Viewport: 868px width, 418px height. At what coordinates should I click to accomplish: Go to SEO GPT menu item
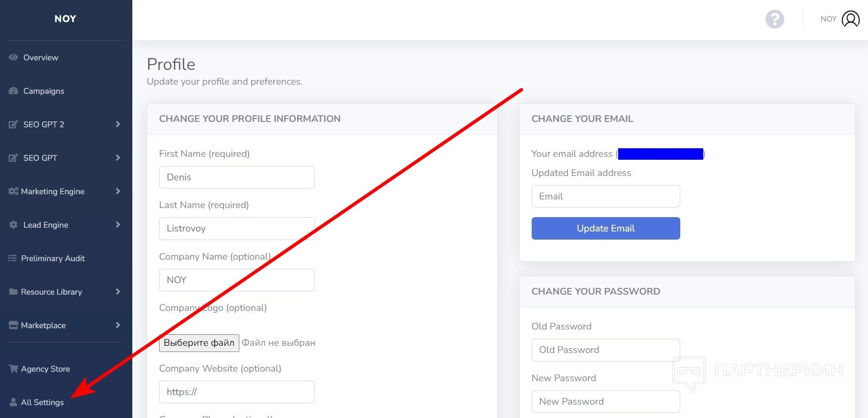tap(40, 158)
